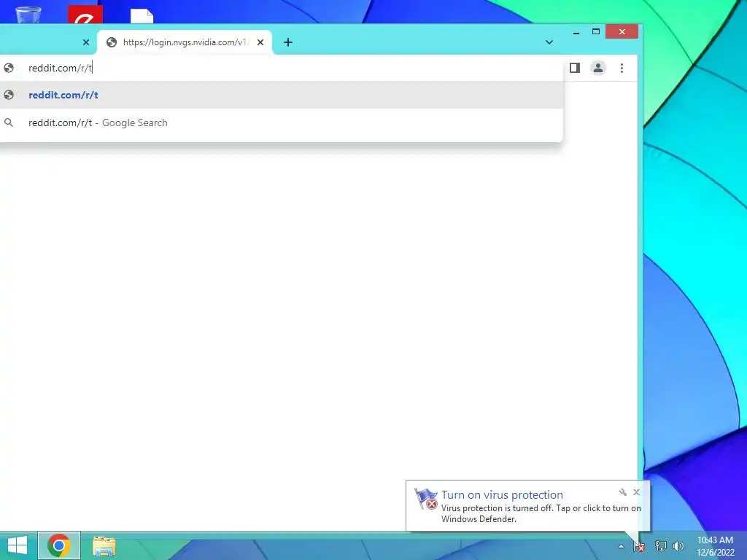Choose the reddit.com/r/t Google Search suggestion
The height and width of the screenshot is (560, 747).
(281, 122)
